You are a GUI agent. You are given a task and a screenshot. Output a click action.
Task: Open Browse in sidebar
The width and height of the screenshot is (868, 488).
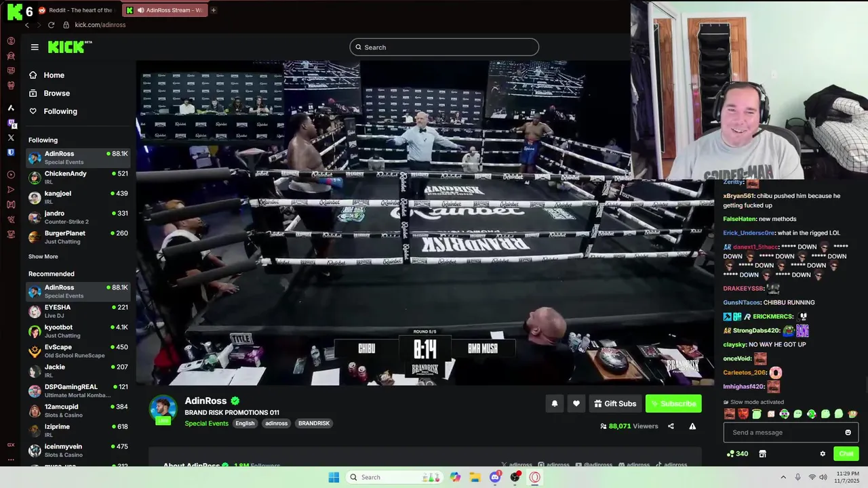tap(50, 94)
